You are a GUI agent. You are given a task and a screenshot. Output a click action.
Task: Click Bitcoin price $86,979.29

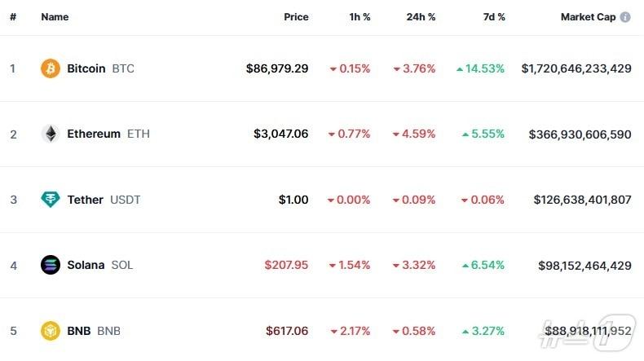click(277, 68)
